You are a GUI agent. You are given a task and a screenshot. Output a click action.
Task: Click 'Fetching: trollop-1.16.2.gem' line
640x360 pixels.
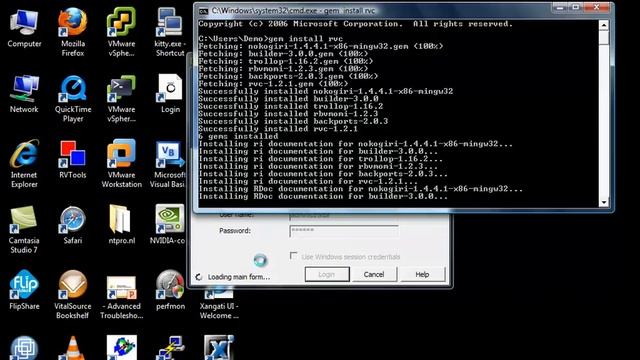coord(286,61)
